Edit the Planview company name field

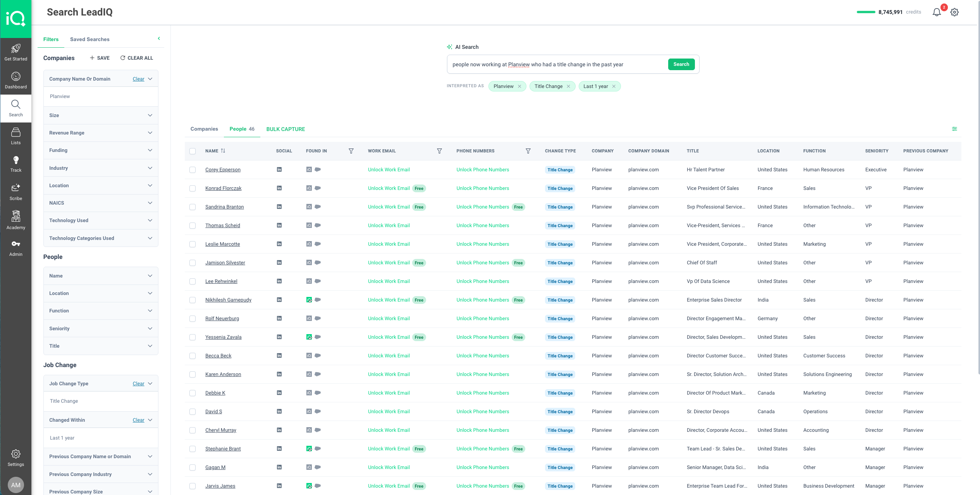(101, 97)
